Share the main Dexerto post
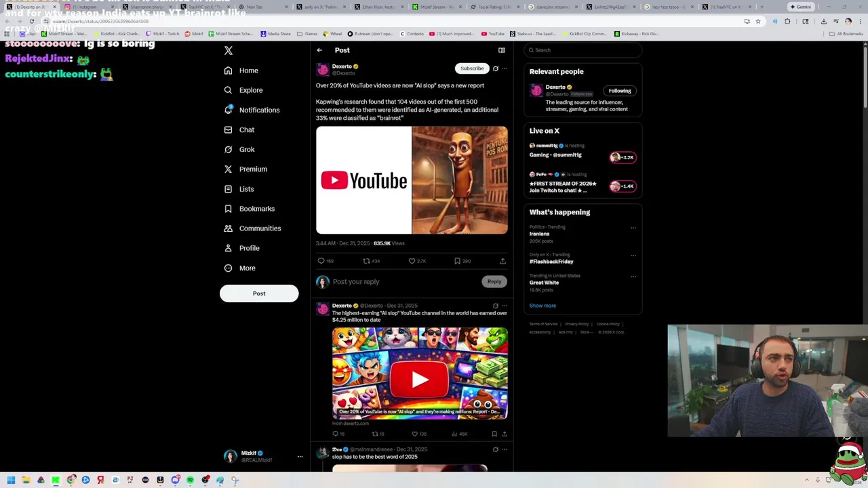This screenshot has height=488, width=868. tap(502, 261)
